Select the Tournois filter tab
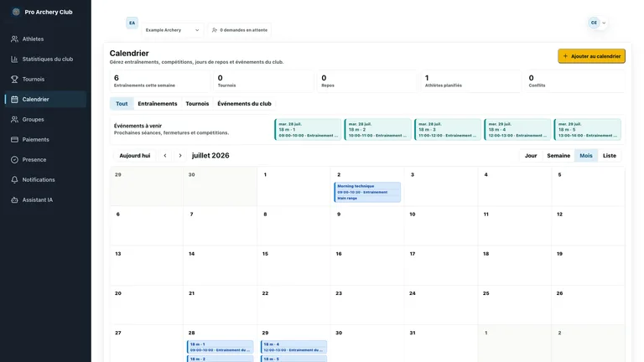This screenshot has width=644, height=362. (x=197, y=104)
